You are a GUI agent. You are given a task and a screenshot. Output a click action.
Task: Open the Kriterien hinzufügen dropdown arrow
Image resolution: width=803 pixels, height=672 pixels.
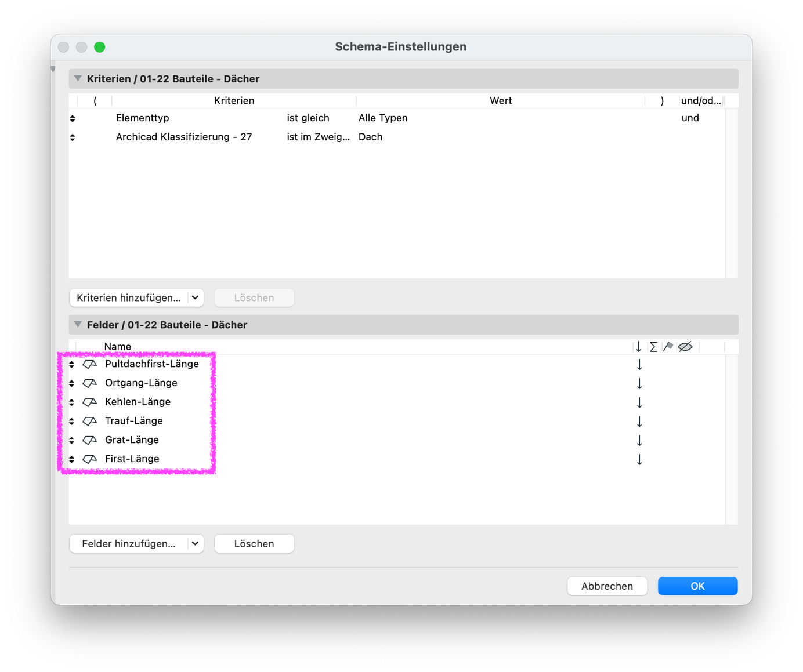pos(196,297)
